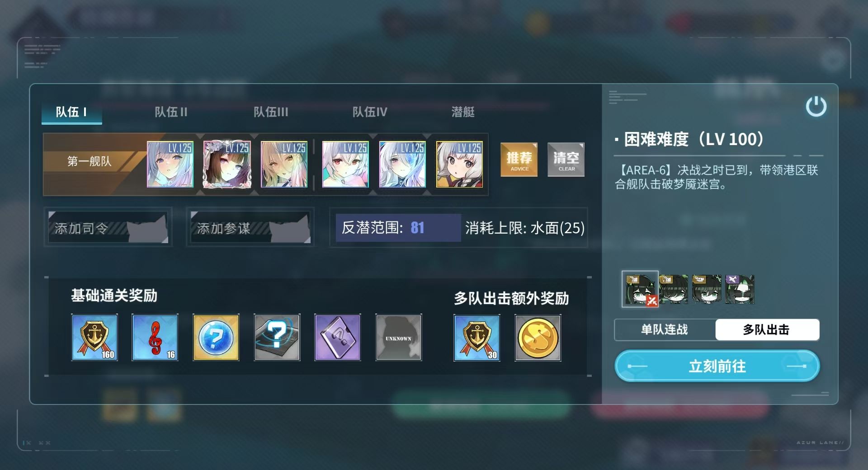Image resolution: width=868 pixels, height=470 pixels.
Task: Switch to the 潜艇 tab
Action: pyautogui.click(x=463, y=112)
